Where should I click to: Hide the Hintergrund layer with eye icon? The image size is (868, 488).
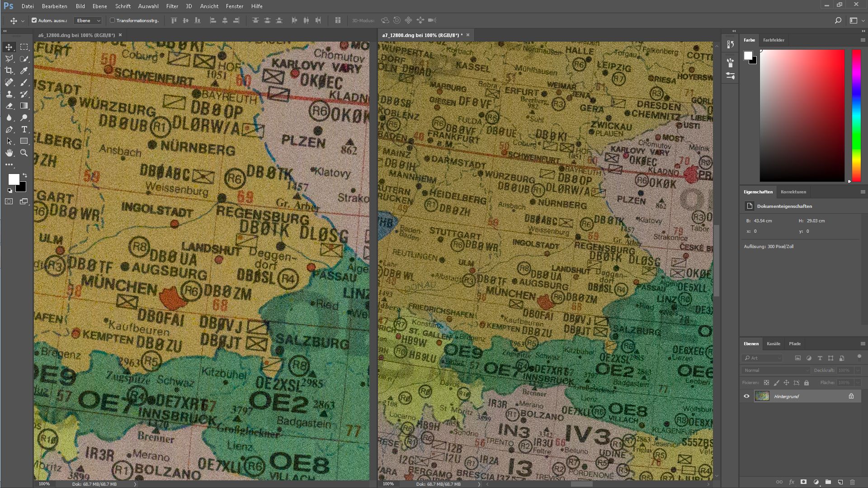746,396
